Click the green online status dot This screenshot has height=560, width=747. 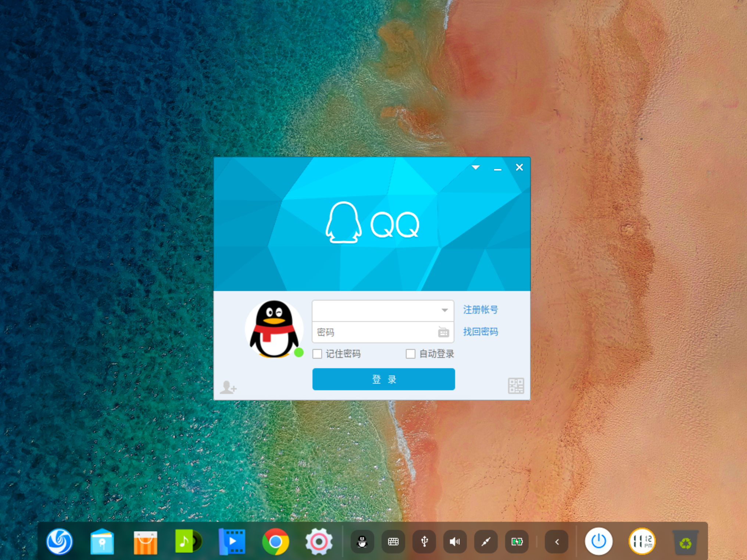(x=299, y=353)
